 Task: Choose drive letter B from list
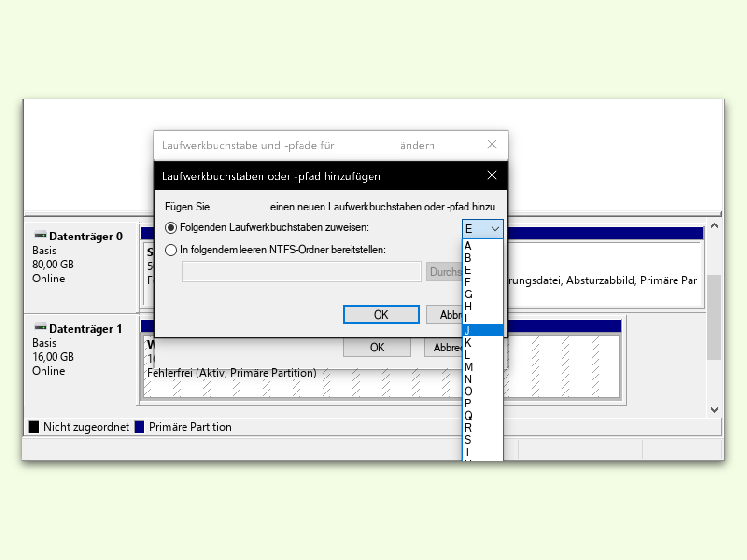point(483,258)
